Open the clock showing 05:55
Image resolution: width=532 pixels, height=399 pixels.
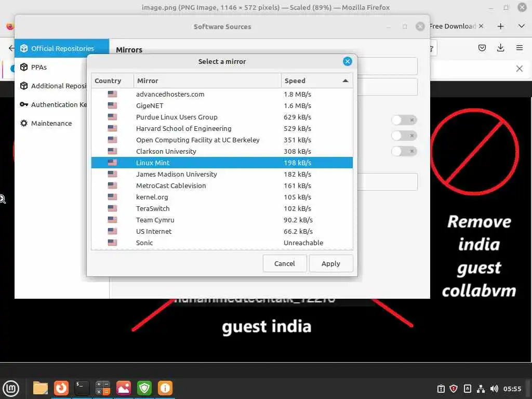pyautogui.click(x=512, y=389)
